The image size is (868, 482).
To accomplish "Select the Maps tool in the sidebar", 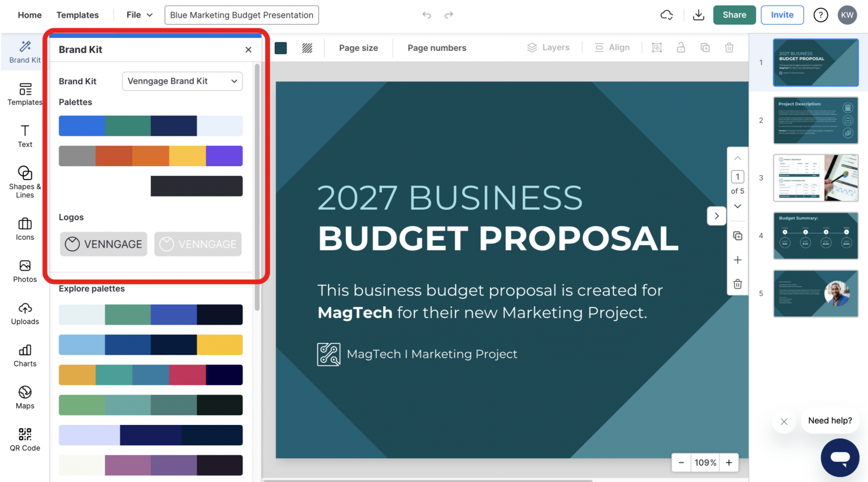I will click(x=24, y=398).
